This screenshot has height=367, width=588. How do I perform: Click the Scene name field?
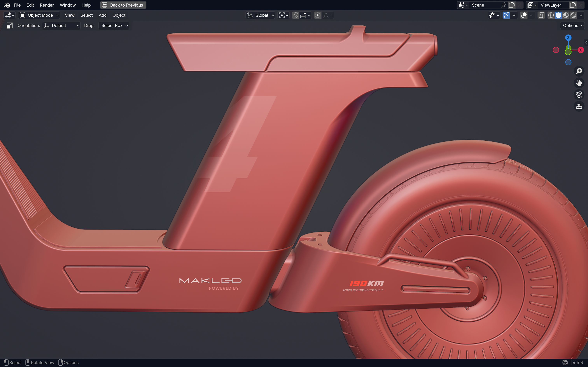(485, 5)
